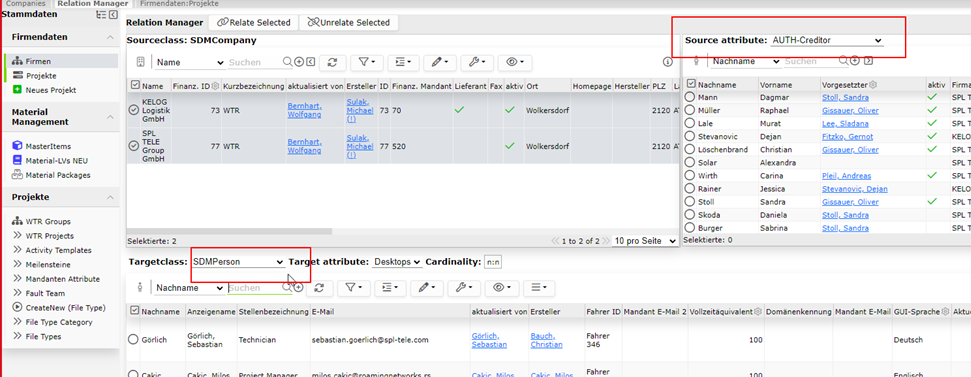Open the wrench tools menu in the Sourceclass toolbar
Viewport: 971px width, 377px height.
[x=476, y=62]
